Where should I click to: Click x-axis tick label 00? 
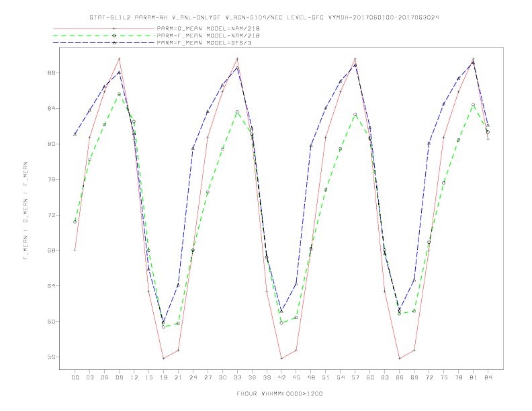(x=75, y=377)
